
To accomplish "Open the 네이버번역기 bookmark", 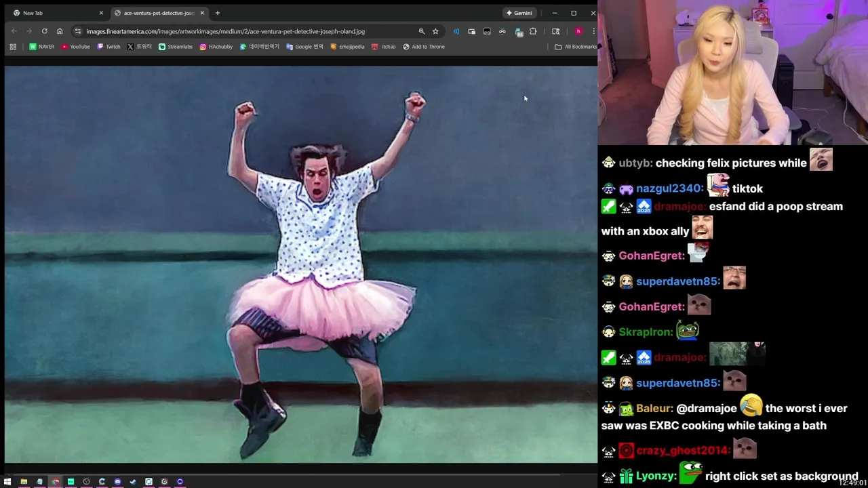I will click(x=260, y=47).
